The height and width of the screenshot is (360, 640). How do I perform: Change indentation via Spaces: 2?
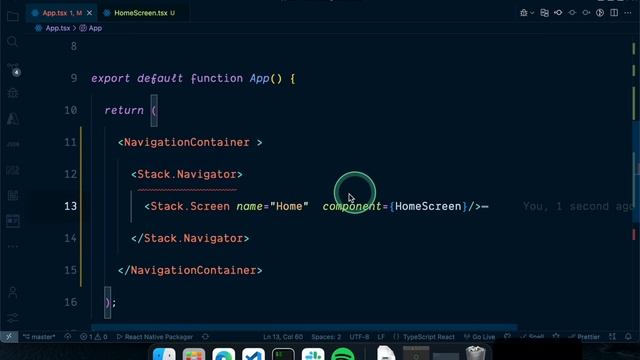coord(326,337)
